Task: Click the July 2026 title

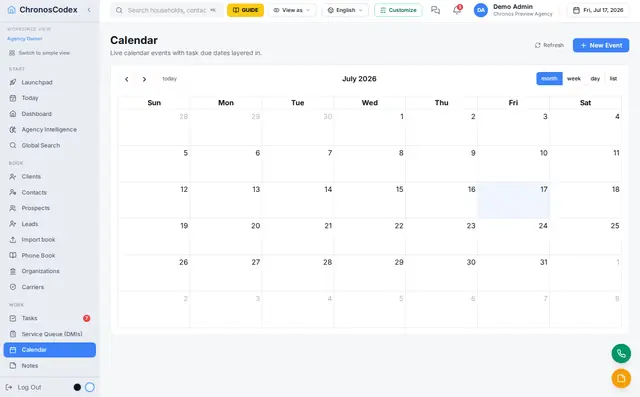Action: (x=359, y=79)
